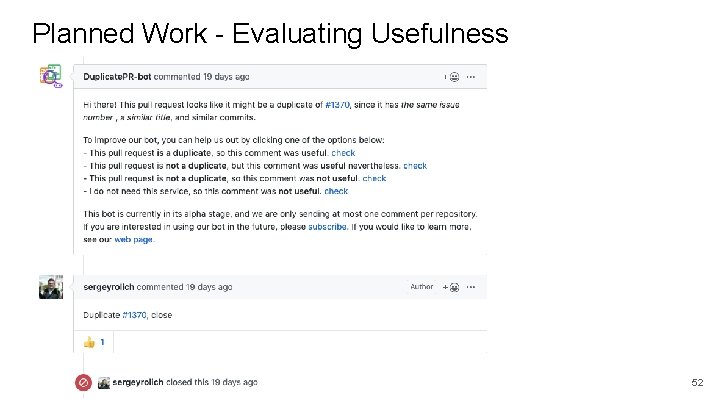Click the red closed-event icon
Screen dimensions: 720x405
(x=86, y=383)
